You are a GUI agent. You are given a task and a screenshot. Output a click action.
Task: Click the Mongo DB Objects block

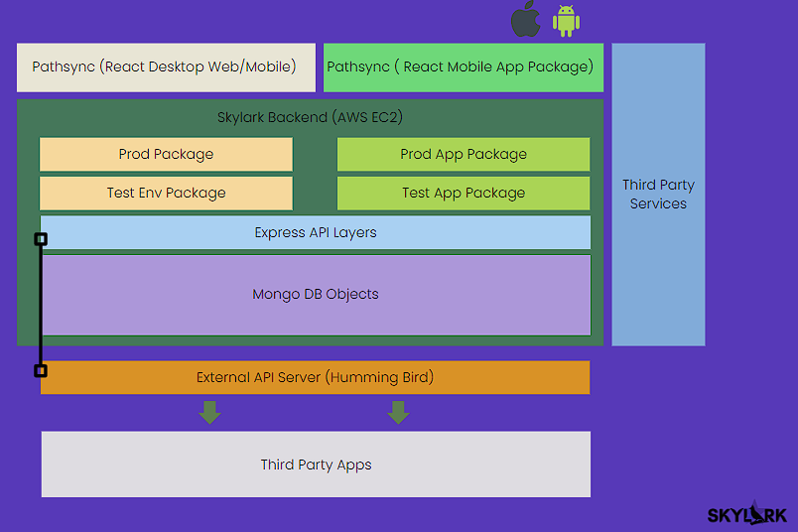[316, 295]
